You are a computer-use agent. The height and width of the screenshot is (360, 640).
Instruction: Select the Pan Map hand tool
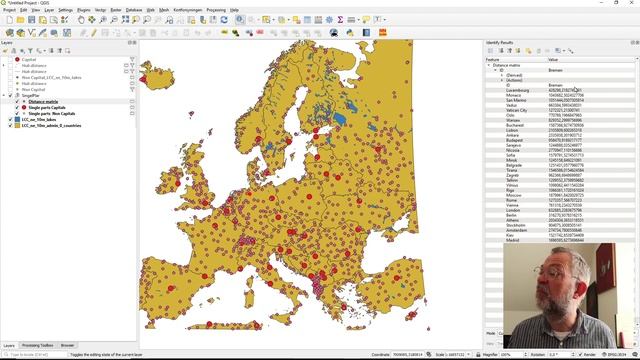[81, 20]
